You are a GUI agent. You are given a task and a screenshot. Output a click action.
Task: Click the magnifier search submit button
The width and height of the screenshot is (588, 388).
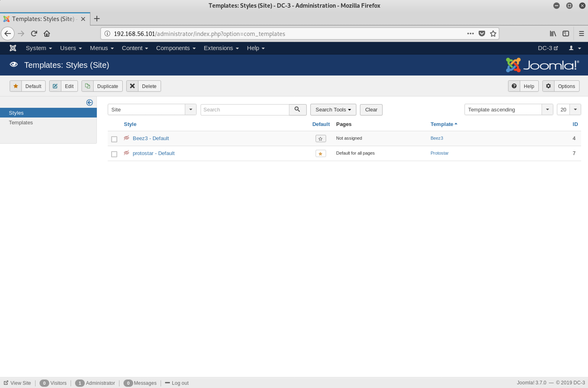[297, 110]
